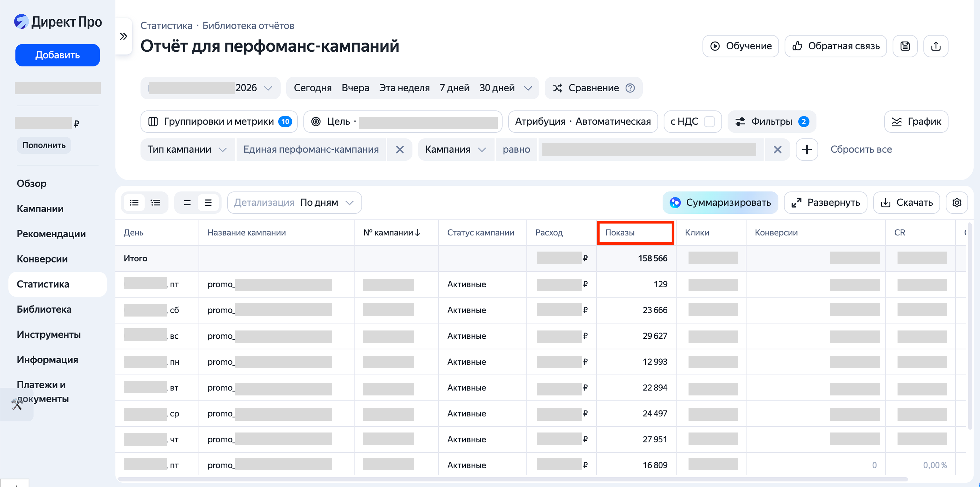
Task: Open the date range dropdown ending in 2026
Action: [x=210, y=88]
